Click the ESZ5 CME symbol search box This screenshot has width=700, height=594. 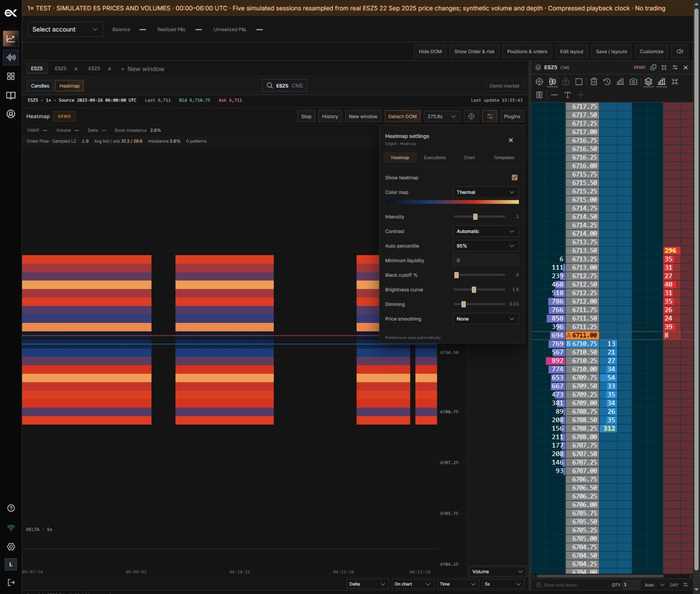point(285,86)
